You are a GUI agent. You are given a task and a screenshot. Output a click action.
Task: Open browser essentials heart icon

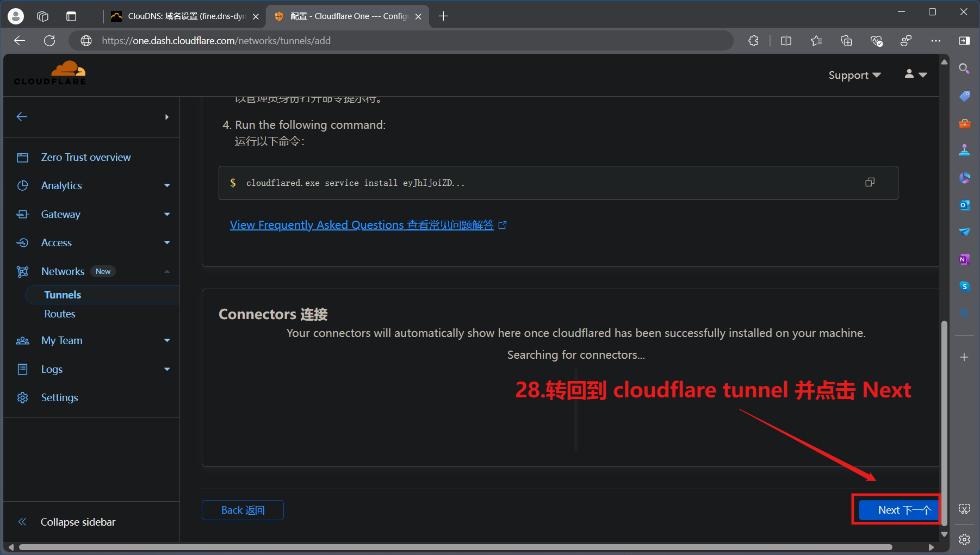(x=876, y=41)
